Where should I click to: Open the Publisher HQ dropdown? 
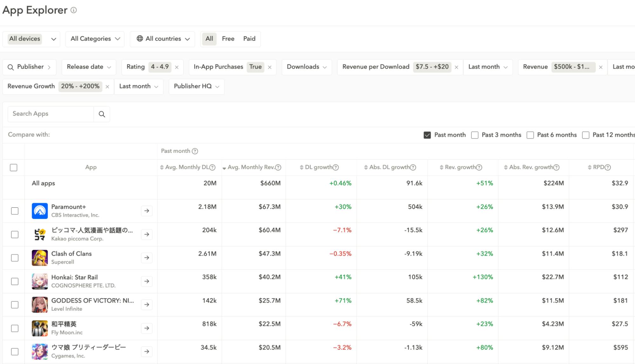click(196, 86)
